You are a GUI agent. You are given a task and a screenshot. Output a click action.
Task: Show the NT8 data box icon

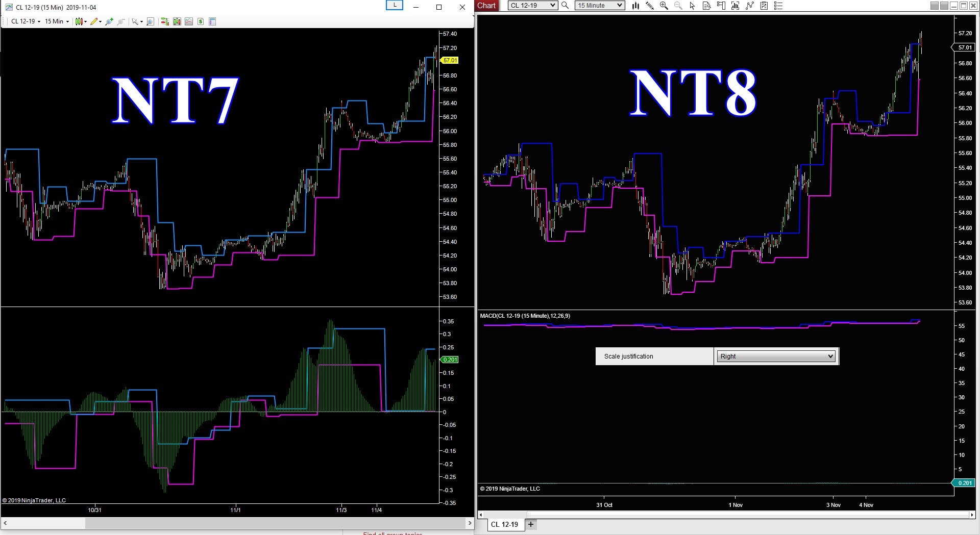707,6
